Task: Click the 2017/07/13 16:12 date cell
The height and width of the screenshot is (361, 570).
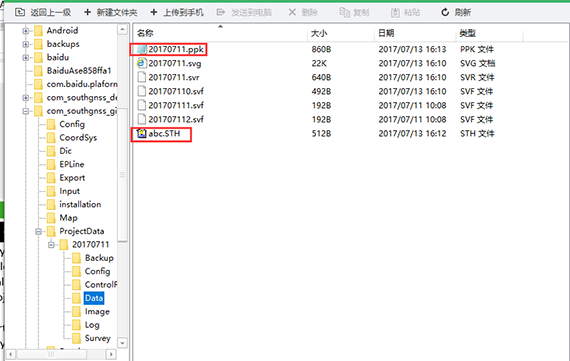Action: 412,134
